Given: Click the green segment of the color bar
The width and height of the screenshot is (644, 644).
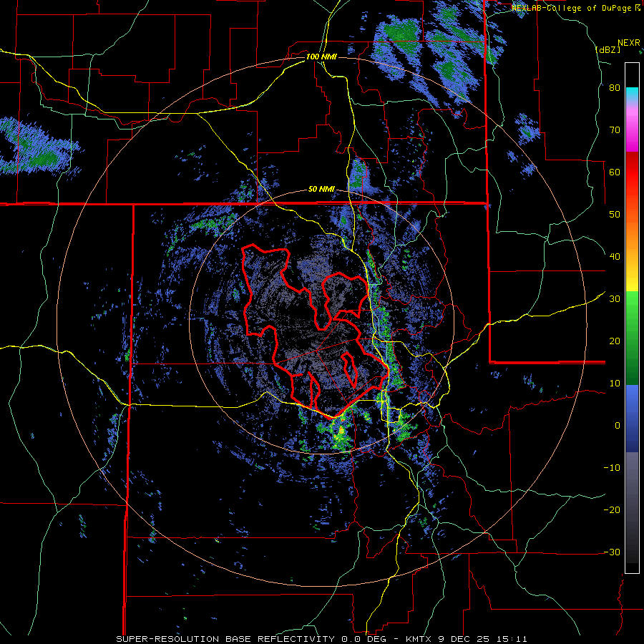Looking at the screenshot, I should [632, 338].
